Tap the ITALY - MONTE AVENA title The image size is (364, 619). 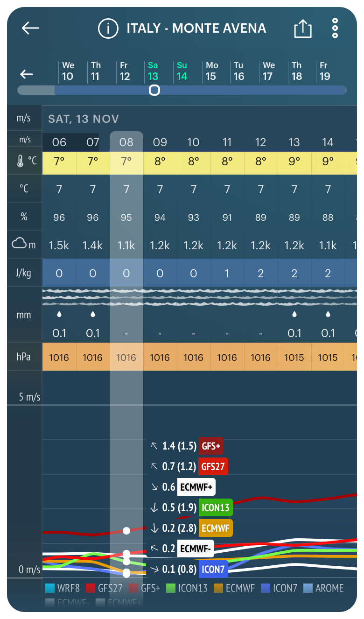tap(196, 28)
